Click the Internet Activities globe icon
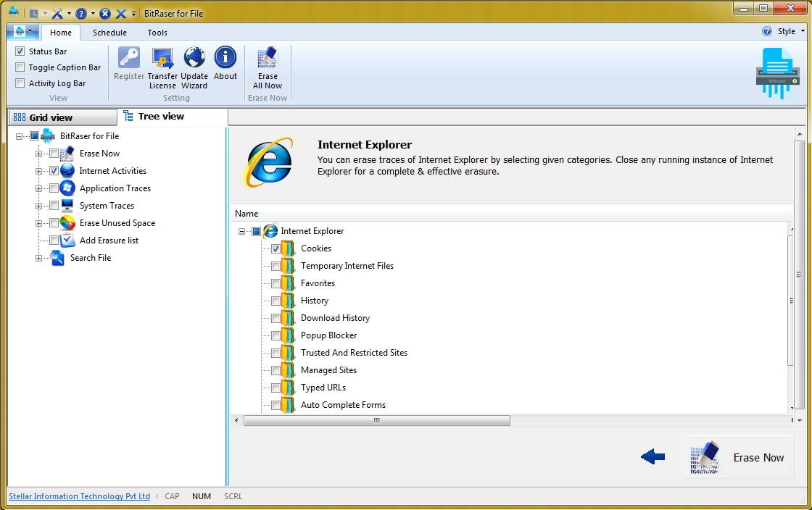Screen dimensions: 812x510 click(67, 171)
